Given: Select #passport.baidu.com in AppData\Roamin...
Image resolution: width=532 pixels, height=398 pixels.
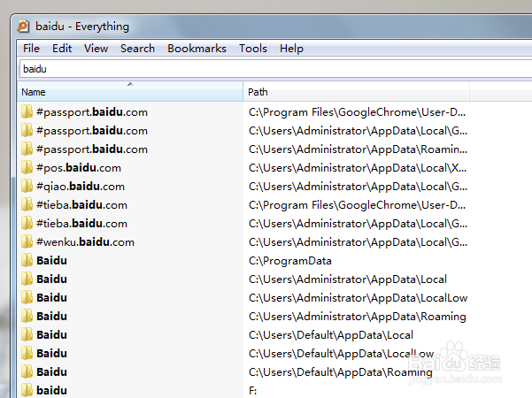Looking at the screenshot, I should 92,149.
